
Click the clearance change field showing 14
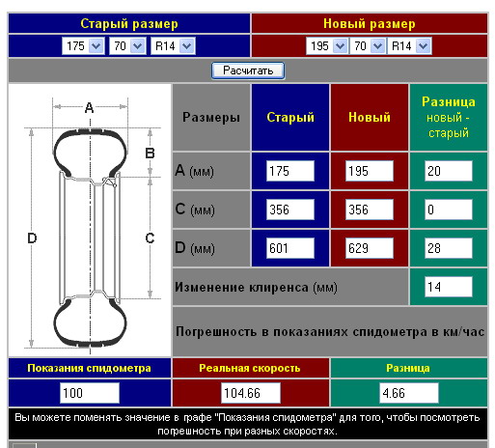(449, 287)
